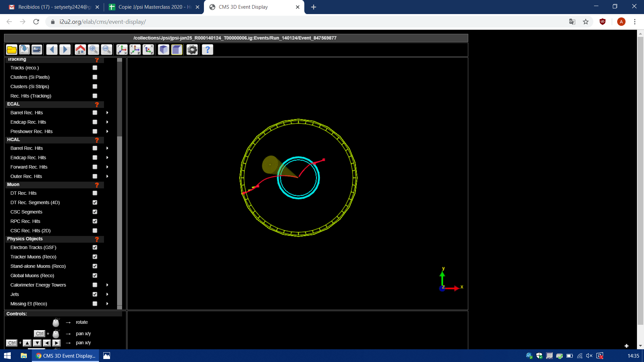Click the zoom out magnifier icon
The height and width of the screenshot is (362, 644).
coord(107,50)
